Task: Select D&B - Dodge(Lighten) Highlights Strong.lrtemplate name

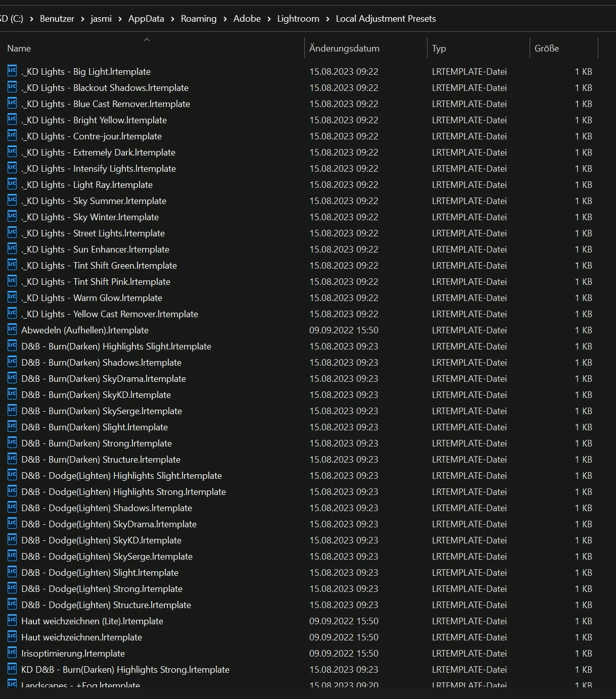Action: point(123,491)
